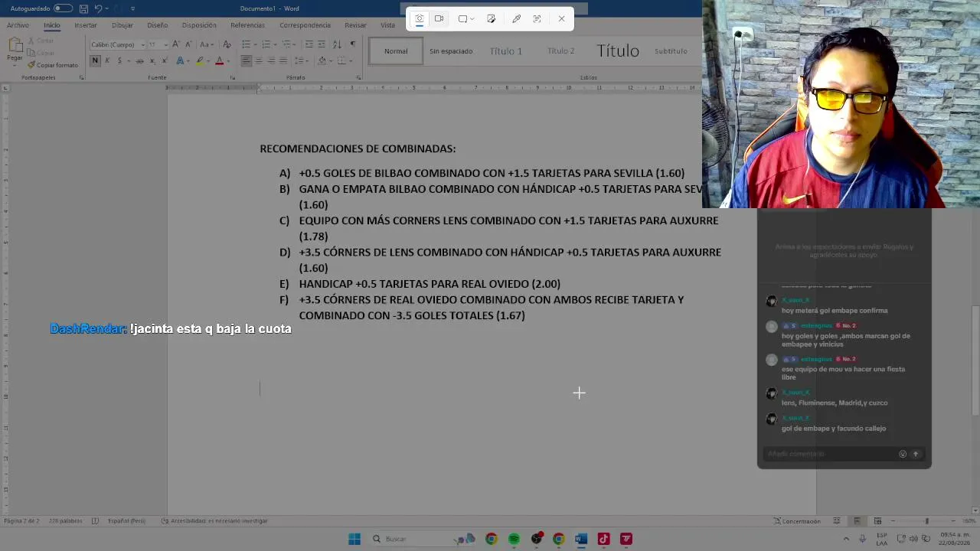Justify the paragraph text
The width and height of the screenshot is (980, 551).
(x=283, y=60)
